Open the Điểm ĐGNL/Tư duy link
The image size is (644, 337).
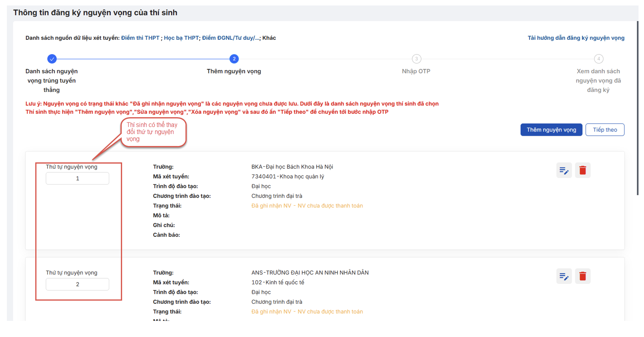tap(231, 38)
